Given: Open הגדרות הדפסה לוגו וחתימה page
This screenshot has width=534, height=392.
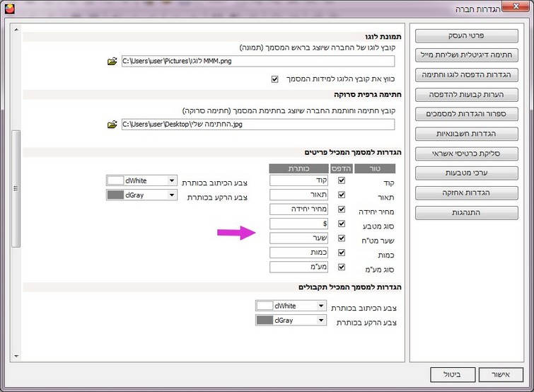Looking at the screenshot, I should pos(467,75).
